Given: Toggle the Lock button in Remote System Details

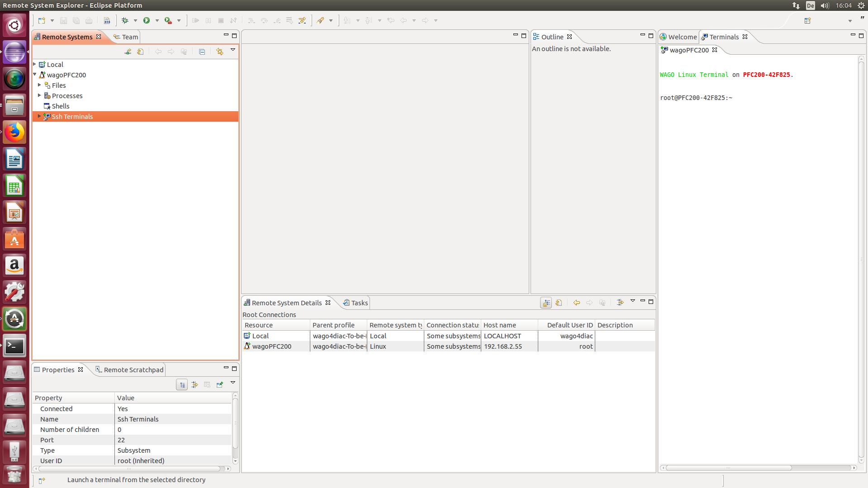Looking at the screenshot, I should [x=546, y=303].
